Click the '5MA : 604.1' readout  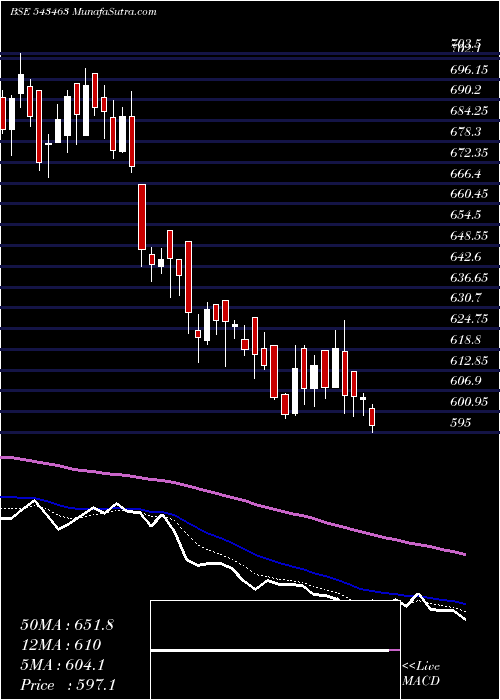(x=62, y=665)
